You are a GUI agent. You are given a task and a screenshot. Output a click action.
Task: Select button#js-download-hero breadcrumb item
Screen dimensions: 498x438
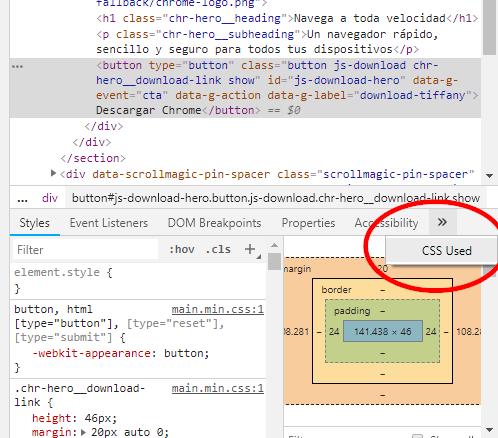(276, 198)
